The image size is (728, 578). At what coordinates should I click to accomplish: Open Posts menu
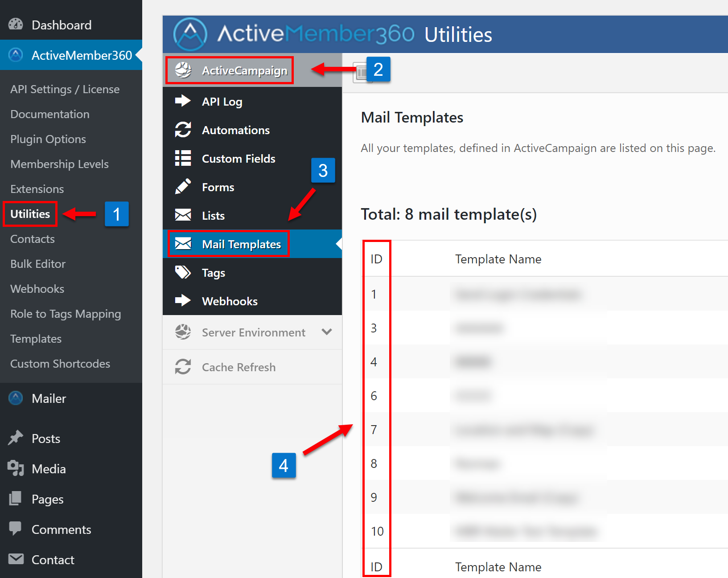point(71,439)
